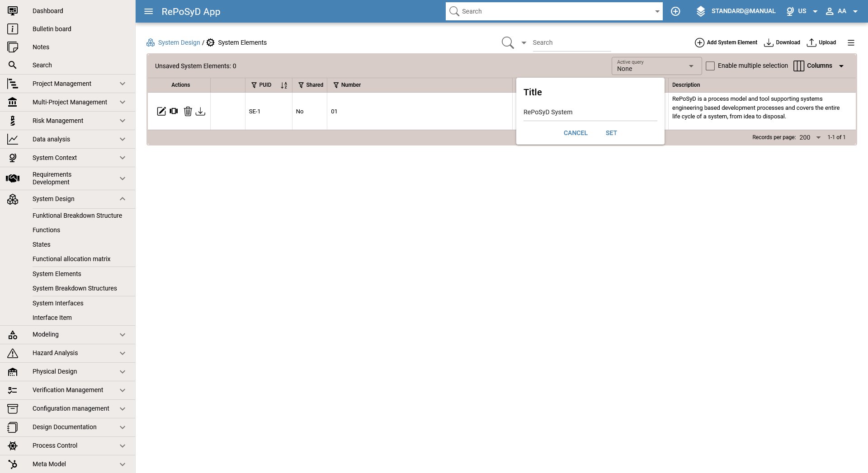
Task: Click the System Context icon
Action: click(13, 158)
